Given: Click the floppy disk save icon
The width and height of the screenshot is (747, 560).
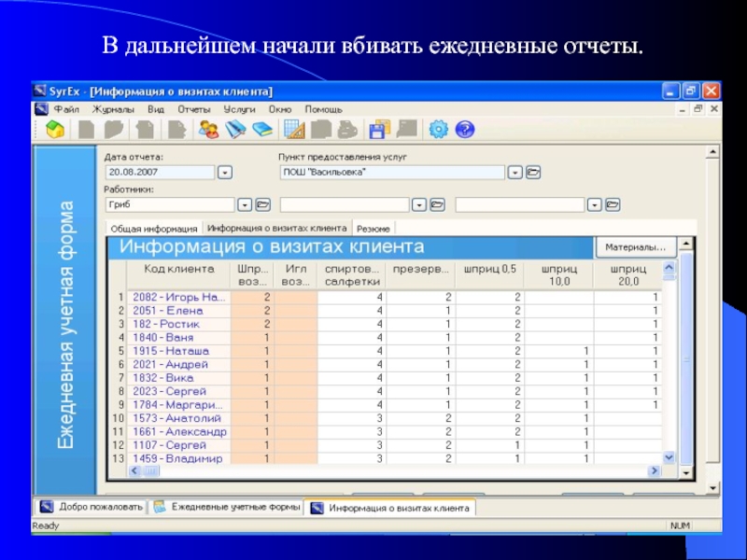Looking at the screenshot, I should [378, 130].
